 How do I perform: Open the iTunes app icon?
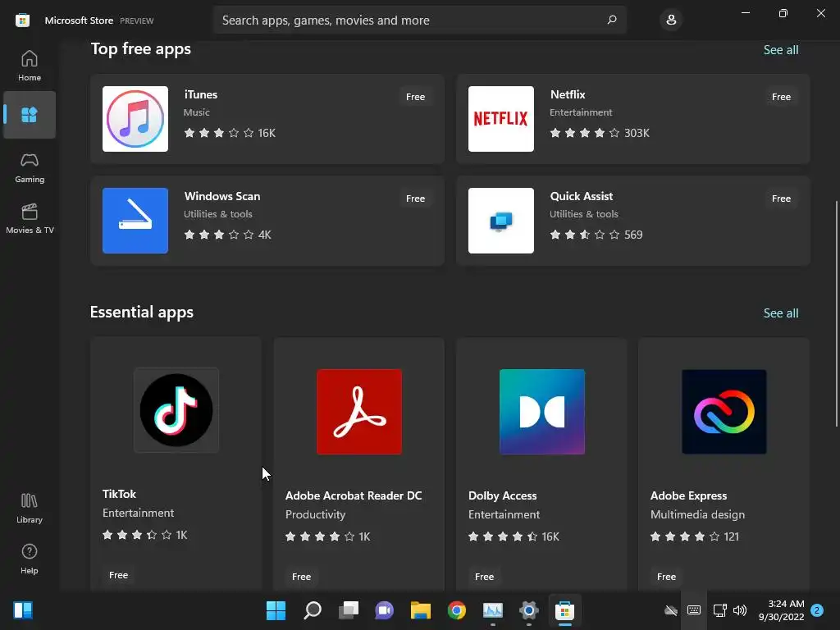tap(135, 119)
